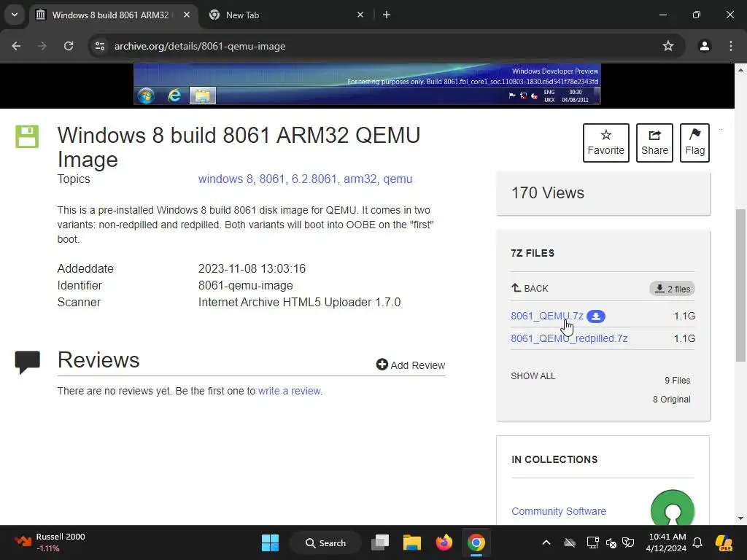Click Add Review

click(x=410, y=365)
